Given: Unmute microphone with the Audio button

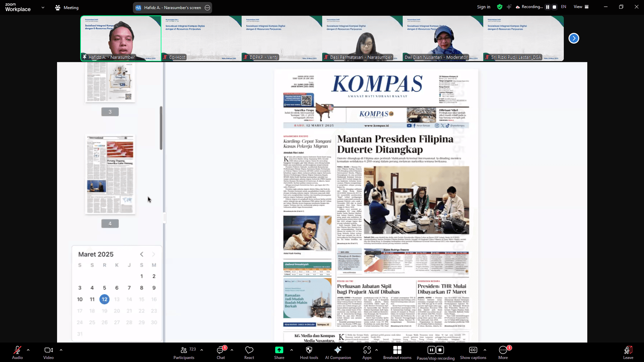Looking at the screenshot, I should [17, 353].
